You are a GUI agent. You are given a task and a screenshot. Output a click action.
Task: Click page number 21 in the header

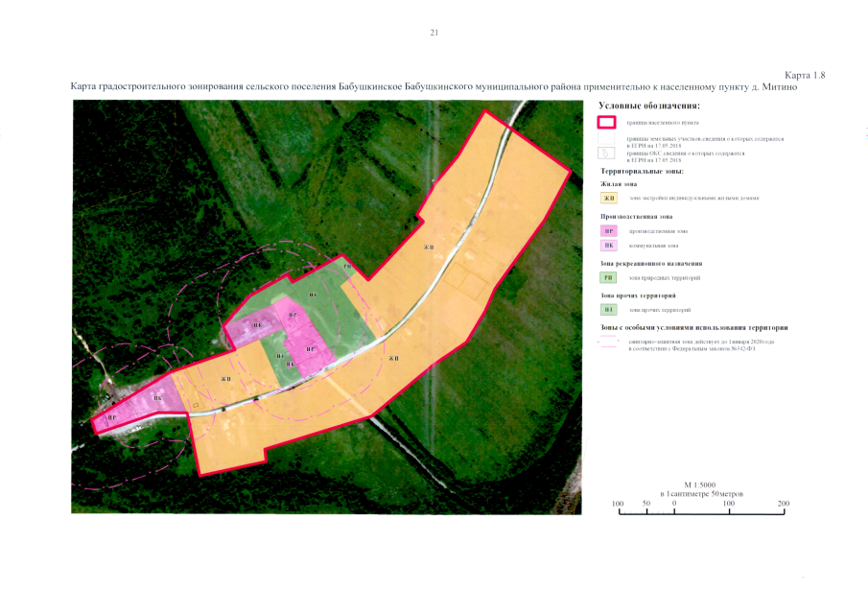[x=434, y=33]
